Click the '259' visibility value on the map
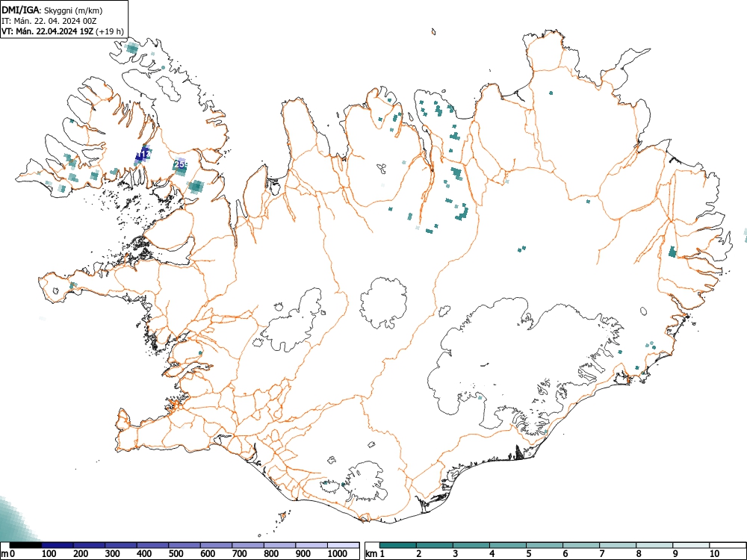747x560 pixels. pos(181,164)
